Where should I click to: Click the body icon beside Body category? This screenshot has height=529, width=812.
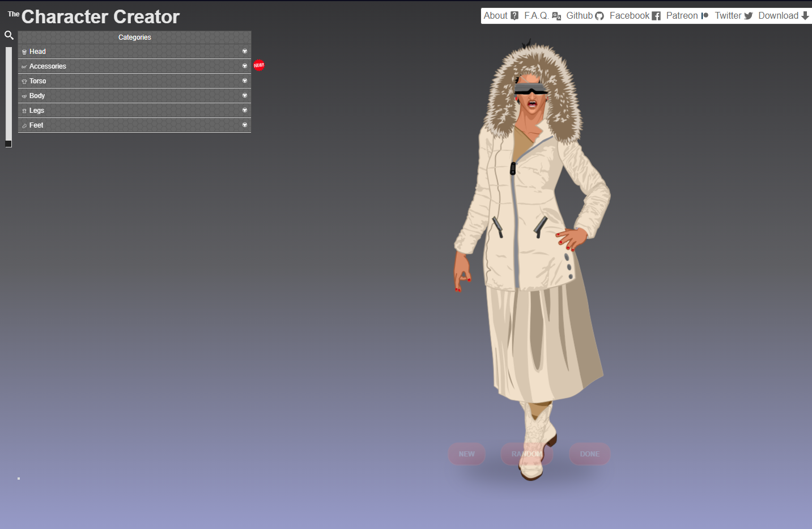click(24, 95)
